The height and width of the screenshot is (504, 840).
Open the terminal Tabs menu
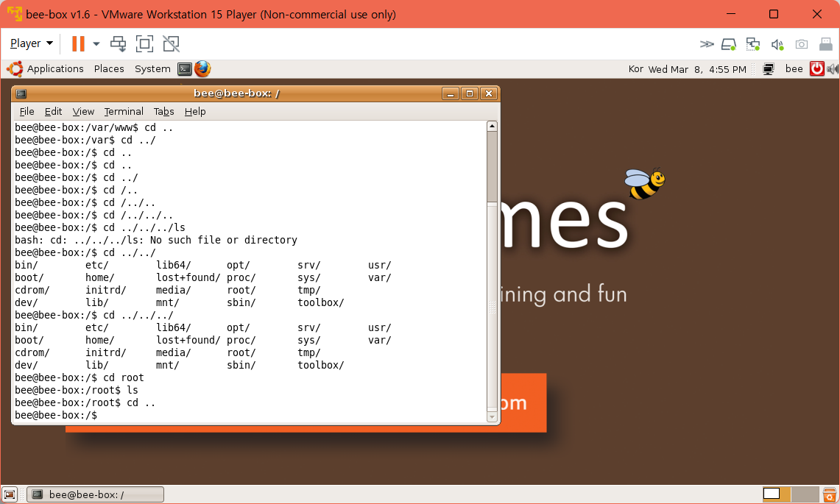pyautogui.click(x=163, y=111)
